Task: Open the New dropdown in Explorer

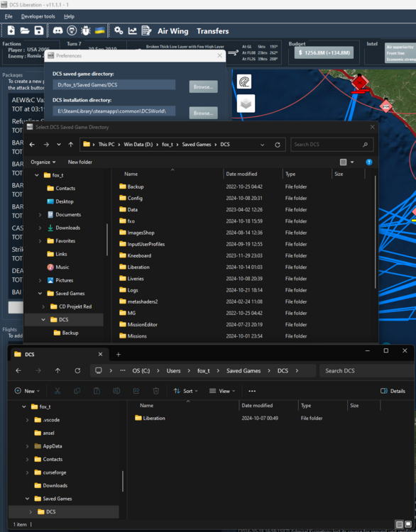Action: pyautogui.click(x=27, y=391)
